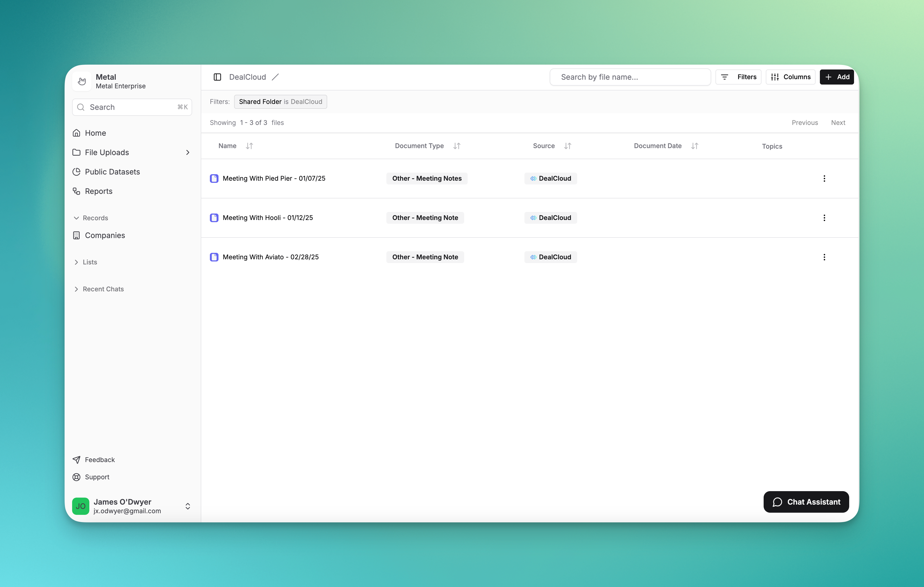924x587 pixels.
Task: Open James O'Dwyer account switcher
Action: click(x=188, y=506)
